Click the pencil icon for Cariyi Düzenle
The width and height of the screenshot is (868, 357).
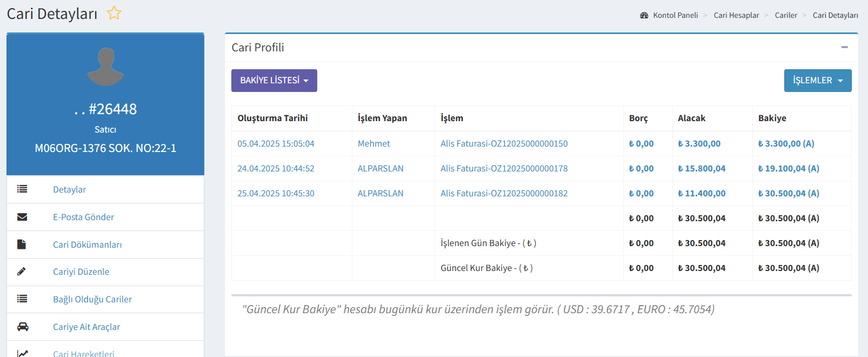point(22,272)
